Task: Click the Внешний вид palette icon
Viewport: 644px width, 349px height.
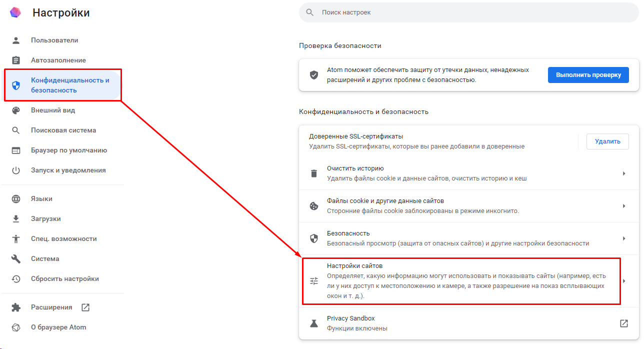Action: [x=16, y=110]
